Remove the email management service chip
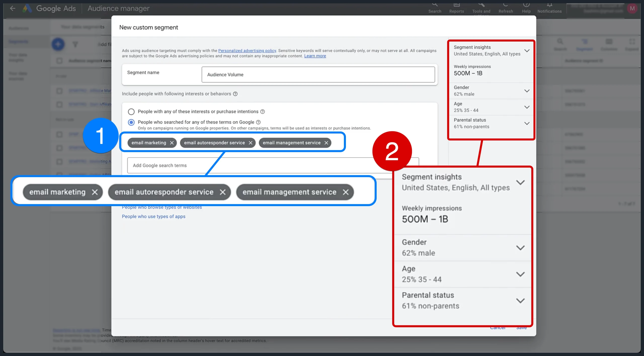 326,143
